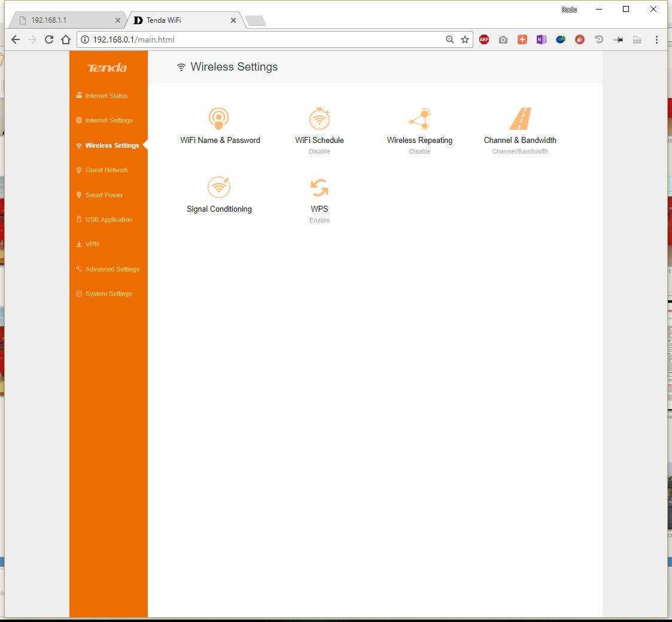
Task: Click the camera screenshot extension icon
Action: pos(503,40)
